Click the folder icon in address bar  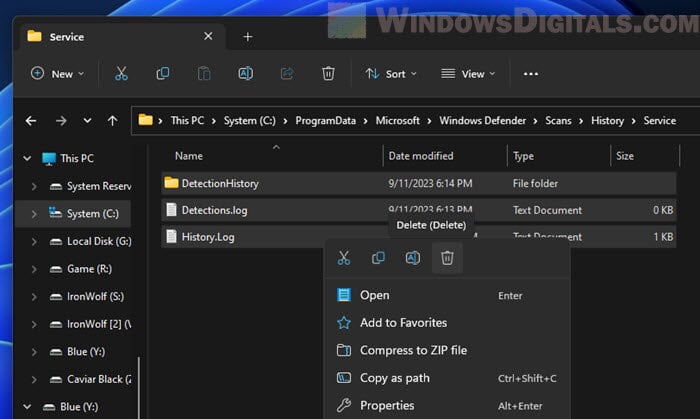coord(146,120)
